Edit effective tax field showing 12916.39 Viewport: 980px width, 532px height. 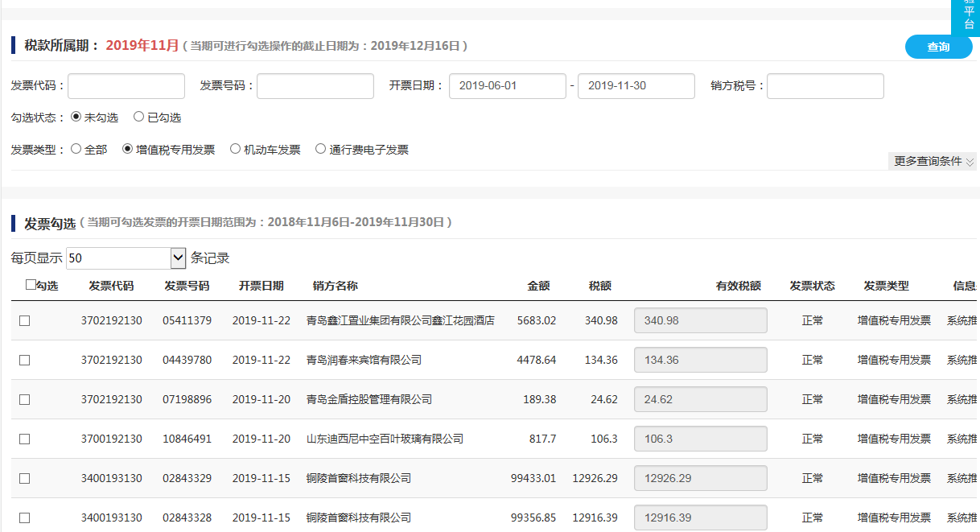coord(701,518)
